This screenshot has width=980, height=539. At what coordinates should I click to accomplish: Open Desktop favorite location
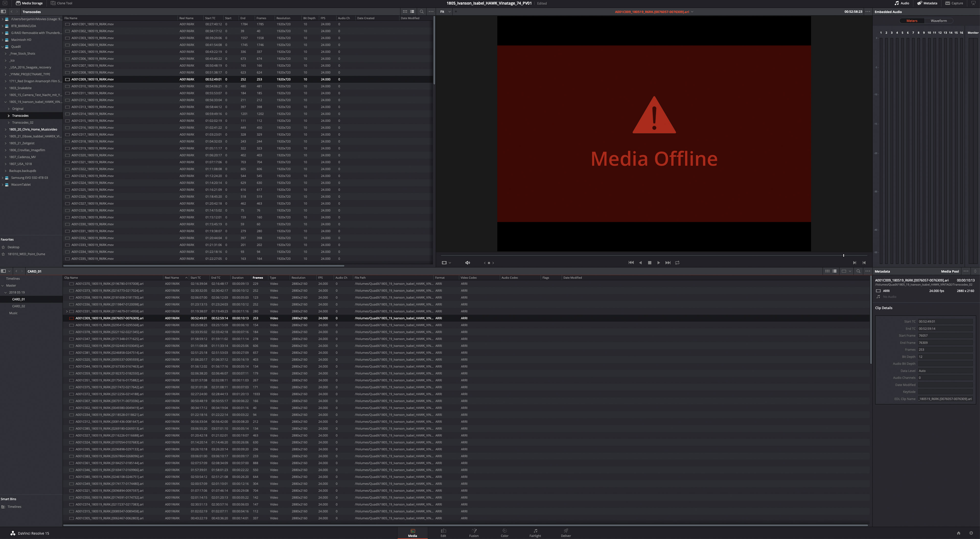[x=13, y=247]
